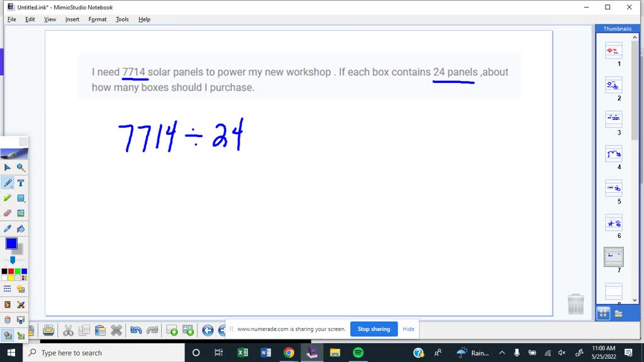This screenshot has height=362, width=644.
Task: Select the selection arrow tool
Action: click(7, 167)
